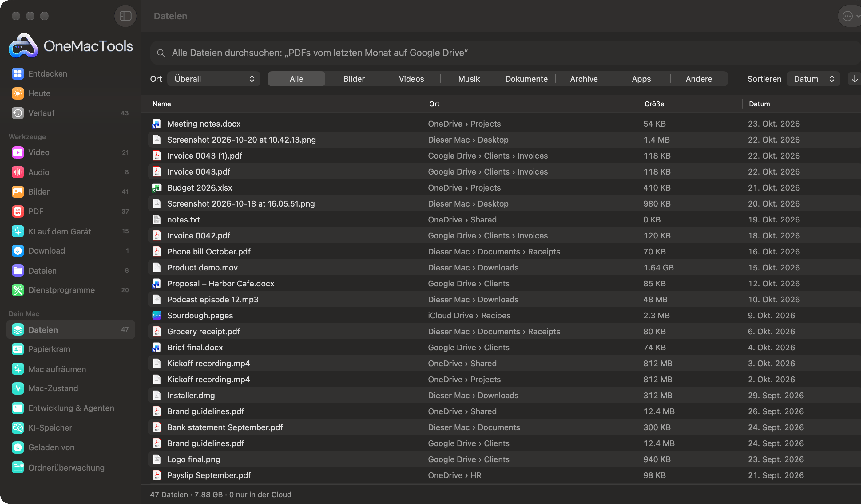The image size is (861, 504).
Task: Sort by the Größe column header
Action: pyautogui.click(x=654, y=104)
